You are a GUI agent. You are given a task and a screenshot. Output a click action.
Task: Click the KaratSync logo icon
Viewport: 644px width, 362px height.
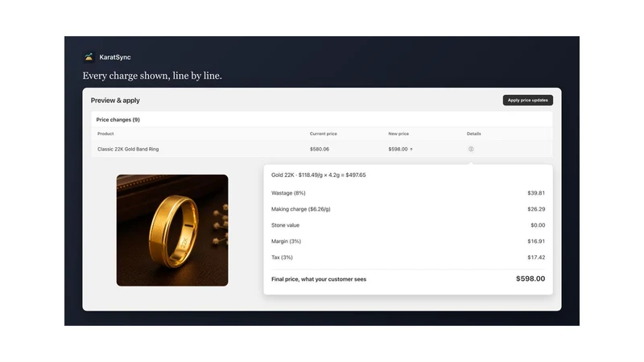tap(89, 57)
